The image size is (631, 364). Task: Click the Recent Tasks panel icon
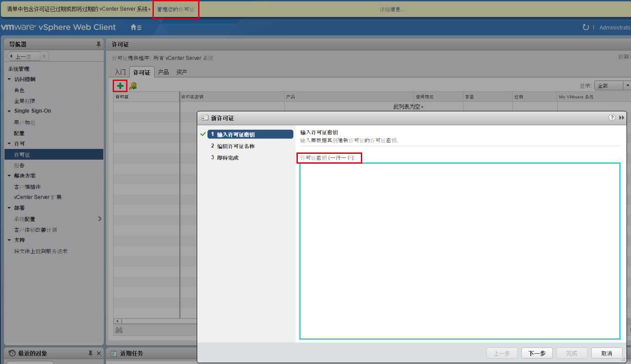pyautogui.click(x=114, y=353)
